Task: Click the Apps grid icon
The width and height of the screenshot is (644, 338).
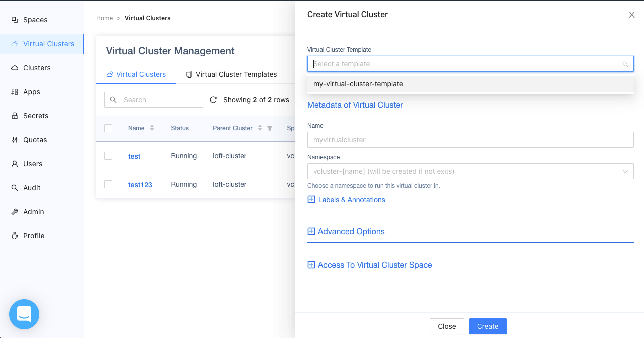Action: click(x=15, y=92)
